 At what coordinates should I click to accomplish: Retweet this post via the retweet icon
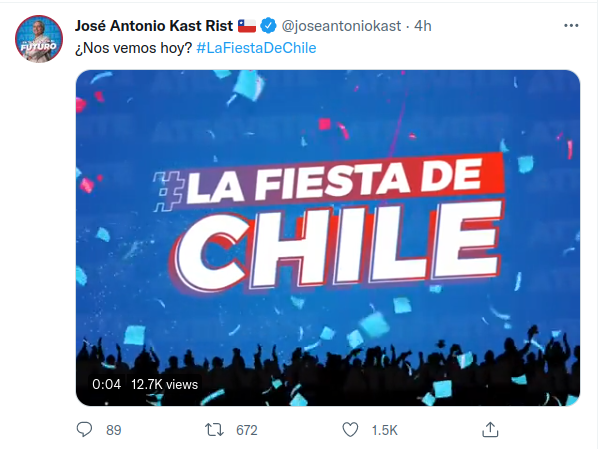click(214, 430)
